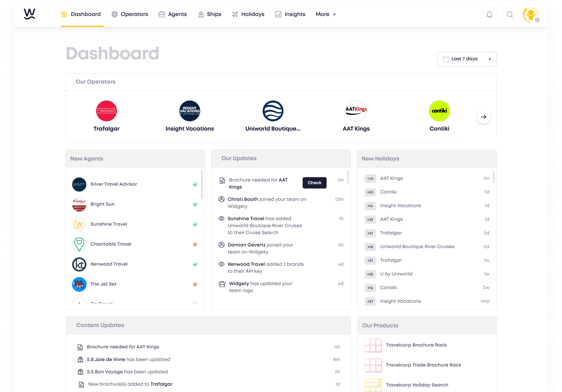Select +52 Contiki holidays row
562x392 pixels.
pyautogui.click(x=427, y=192)
